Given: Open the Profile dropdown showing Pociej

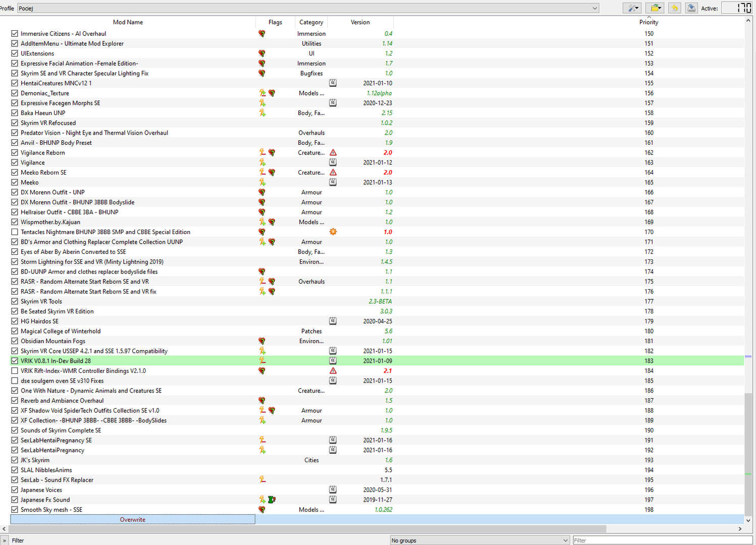Looking at the screenshot, I should point(308,8).
